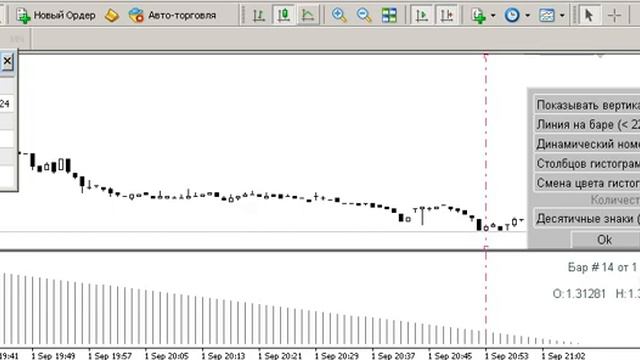Toggle the Авто-торговля auto-trading button

tap(172, 16)
